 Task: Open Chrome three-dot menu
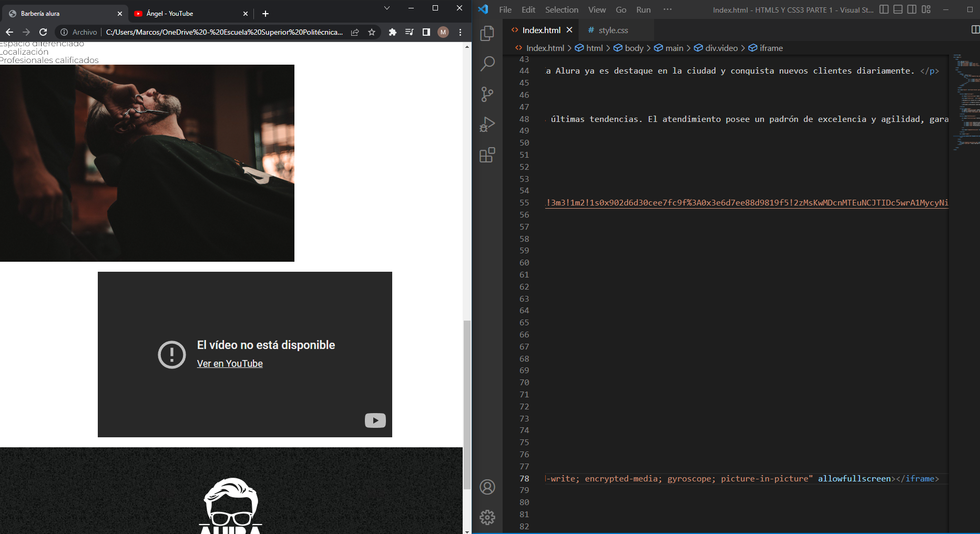(460, 32)
